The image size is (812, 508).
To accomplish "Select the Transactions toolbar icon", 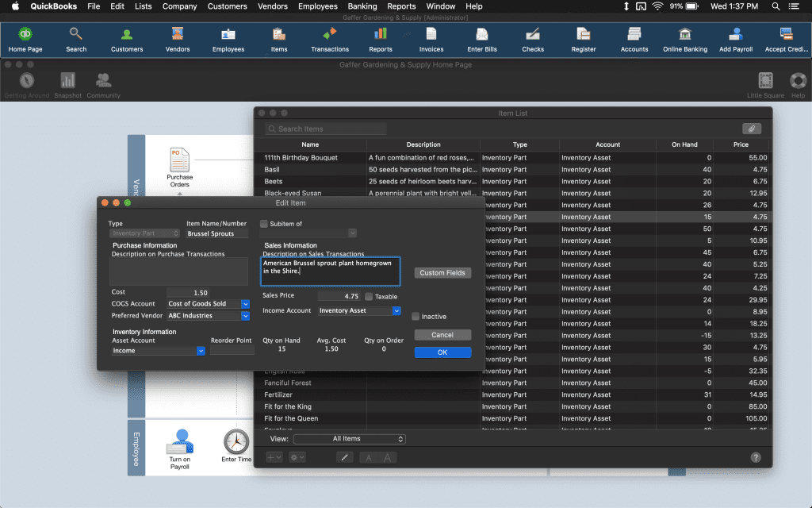I will coord(329,40).
